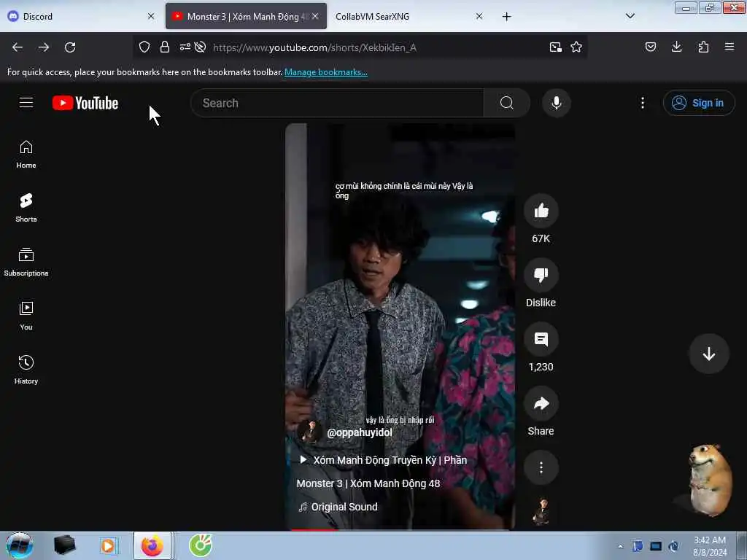Bookmark this page with star
Screen dimensions: 747x560
click(576, 47)
